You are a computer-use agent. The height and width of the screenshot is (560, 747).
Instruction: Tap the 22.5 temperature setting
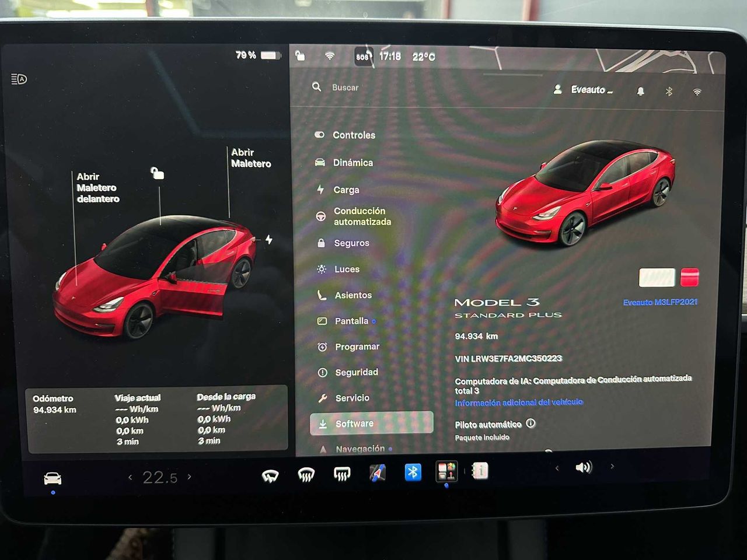coord(160,478)
